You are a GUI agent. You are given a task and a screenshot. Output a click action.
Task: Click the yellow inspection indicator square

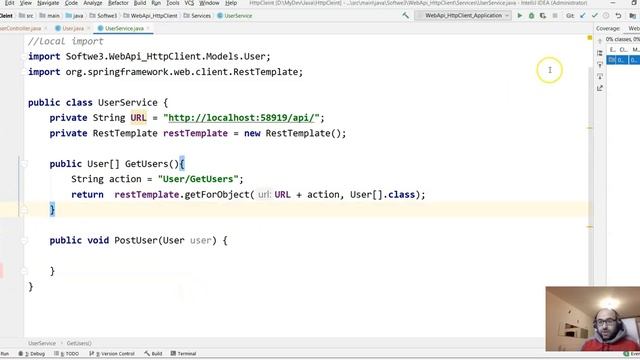pyautogui.click(x=589, y=38)
